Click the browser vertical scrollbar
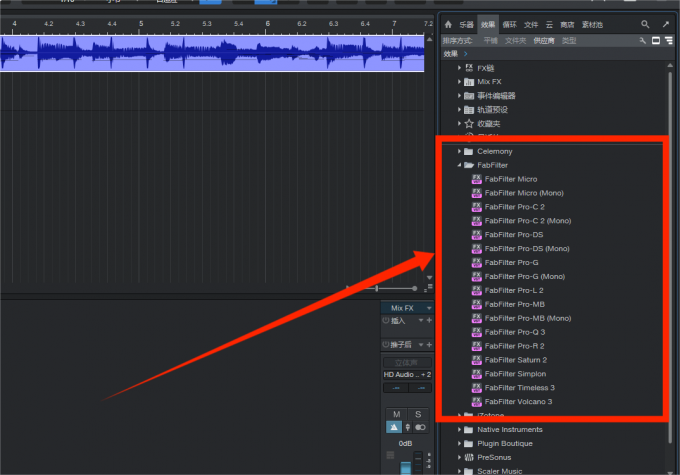The width and height of the screenshot is (680, 475). (x=670, y=256)
